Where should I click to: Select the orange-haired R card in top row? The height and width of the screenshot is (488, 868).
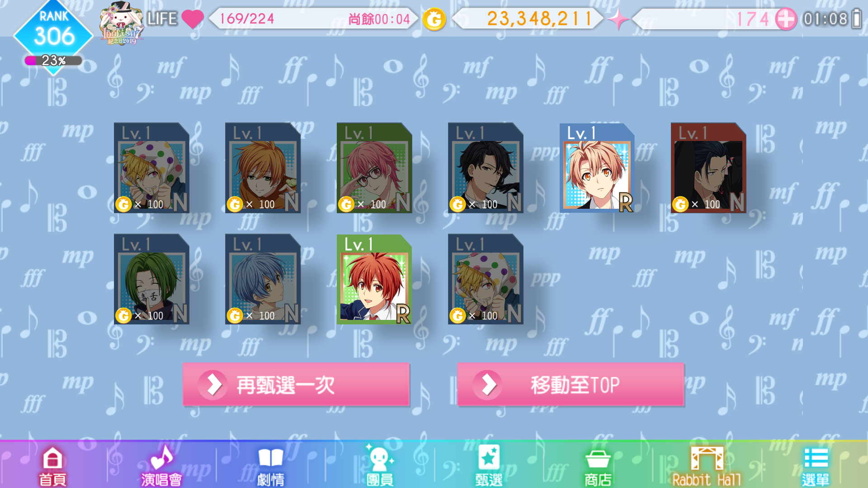[x=597, y=168]
